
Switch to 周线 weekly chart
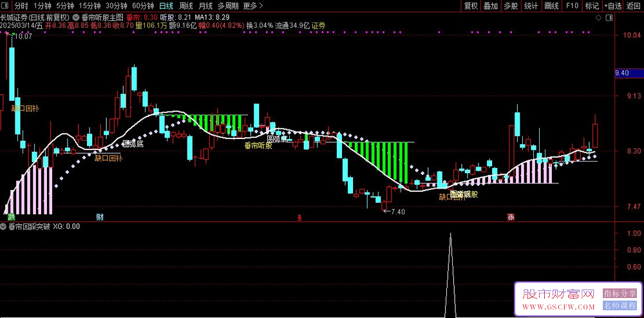[185, 6]
